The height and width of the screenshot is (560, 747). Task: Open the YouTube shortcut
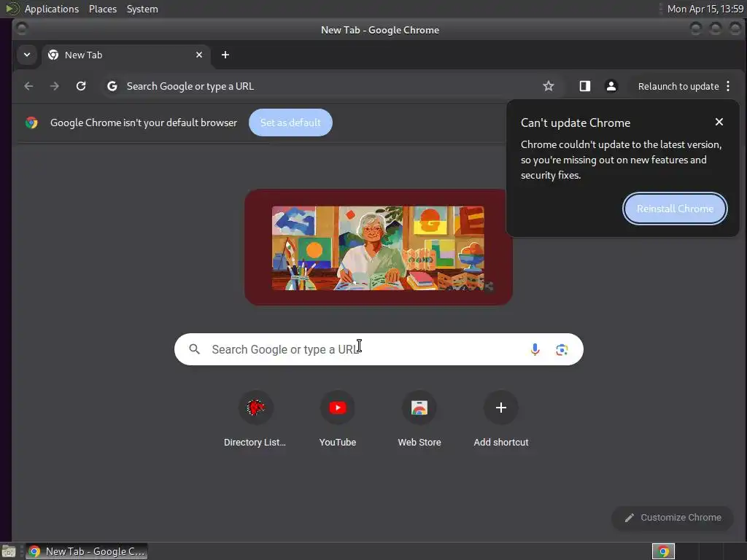[x=337, y=419]
